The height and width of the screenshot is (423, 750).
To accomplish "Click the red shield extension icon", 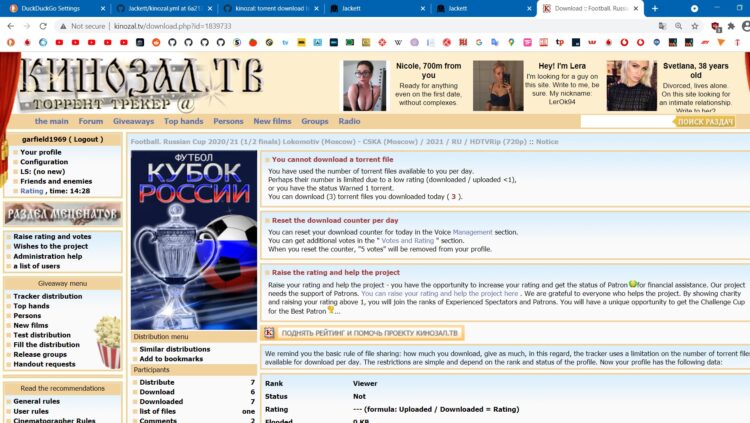I will click(x=716, y=27).
